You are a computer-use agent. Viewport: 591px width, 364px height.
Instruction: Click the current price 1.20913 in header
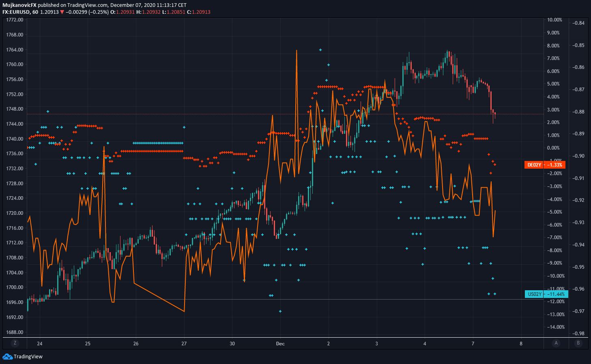click(49, 12)
